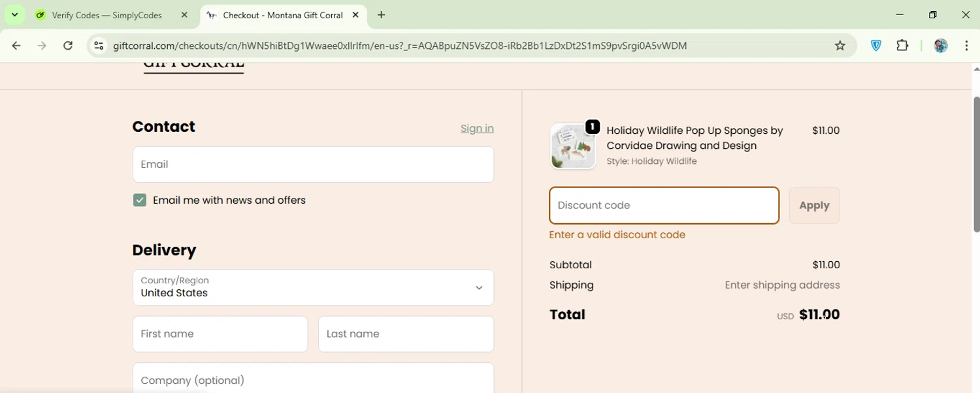Open the Chrome profile avatar
The width and height of the screenshot is (980, 393).
pyautogui.click(x=941, y=46)
